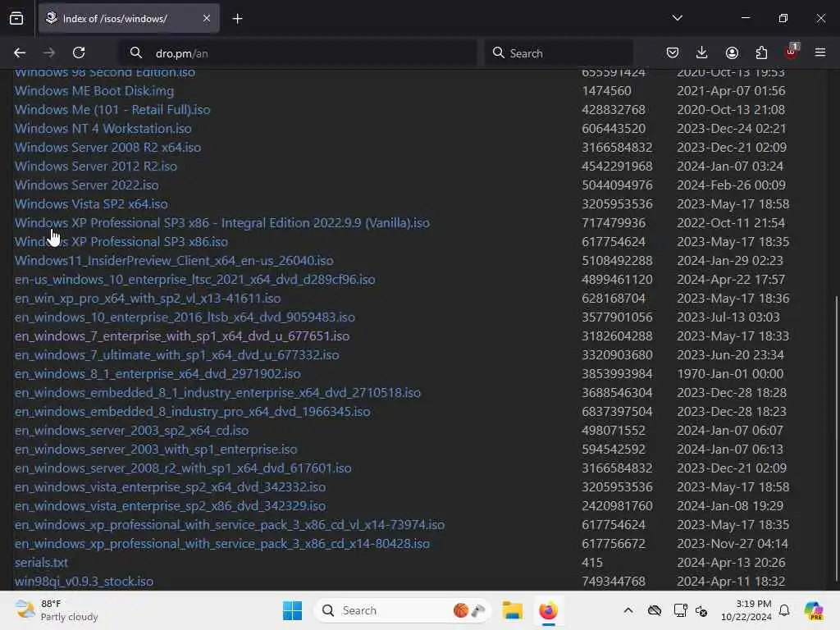Screen dimensions: 840x630
Task: Click size 6837397504 in the listing
Action: [x=617, y=412]
